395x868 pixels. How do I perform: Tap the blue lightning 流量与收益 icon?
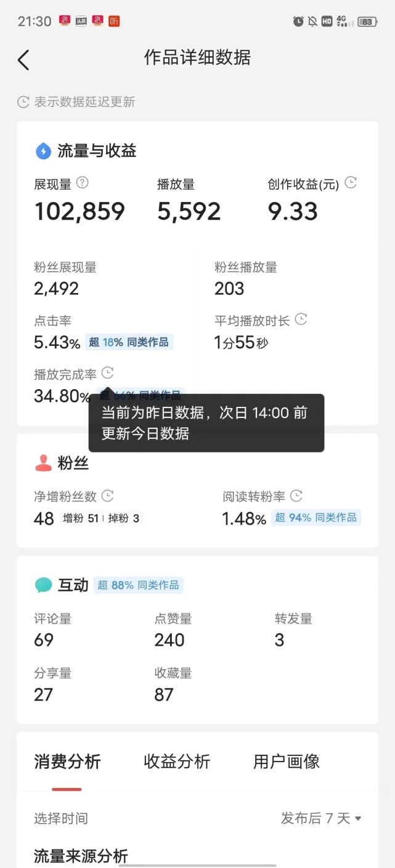click(43, 151)
